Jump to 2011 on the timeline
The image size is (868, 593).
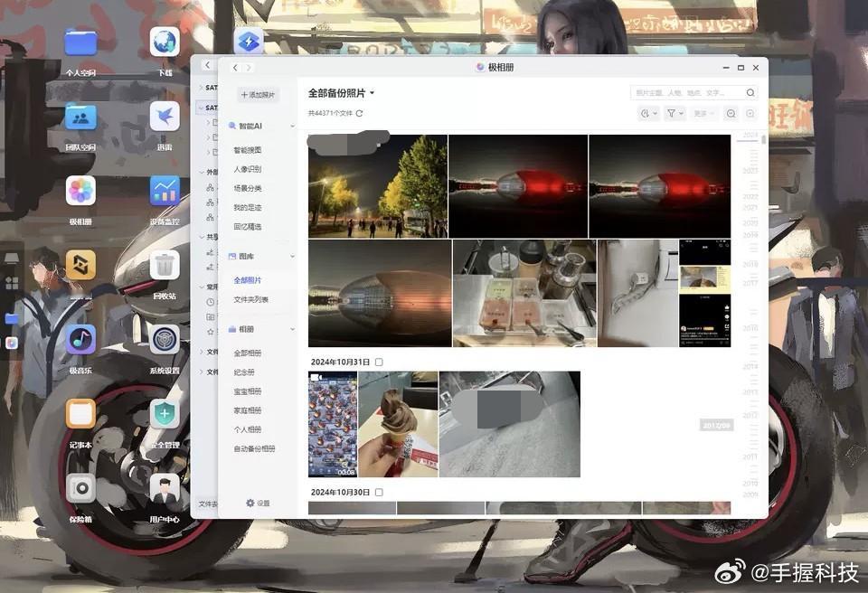click(x=750, y=457)
